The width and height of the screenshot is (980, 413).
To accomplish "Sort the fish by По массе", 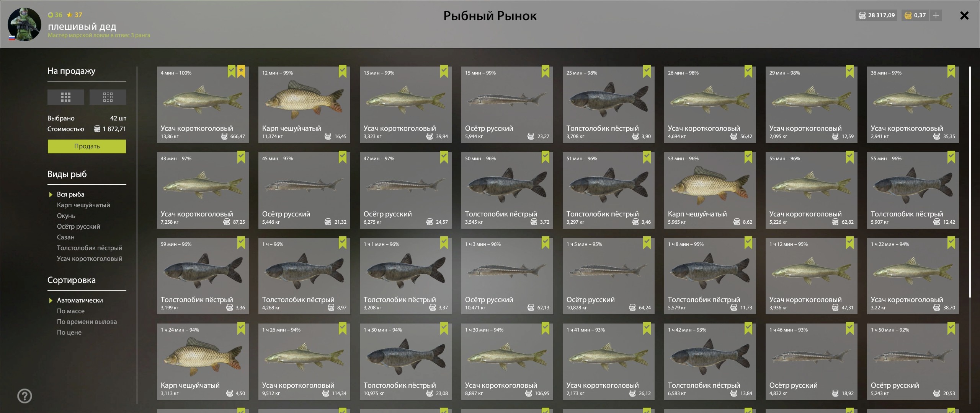I will tap(71, 311).
